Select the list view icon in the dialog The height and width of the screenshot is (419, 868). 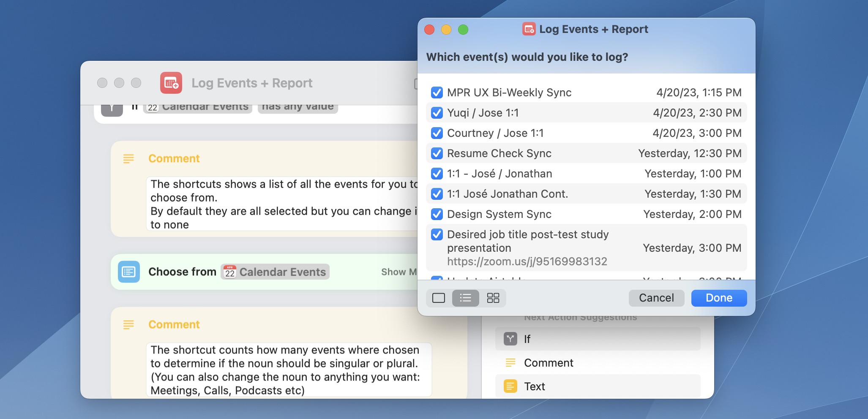(x=465, y=298)
